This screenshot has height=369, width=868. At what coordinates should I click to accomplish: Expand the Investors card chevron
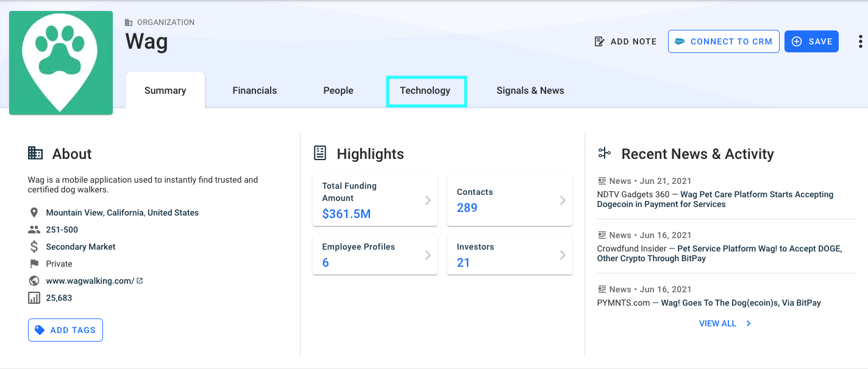(563, 255)
